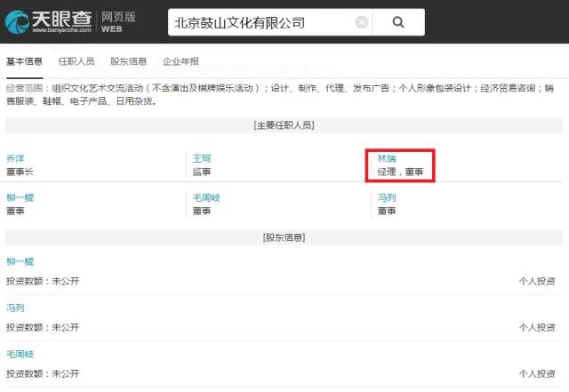Click 投资数额：未公开 under shareholder 毛周岐
This screenshot has height=392, width=569.
pyautogui.click(x=43, y=374)
